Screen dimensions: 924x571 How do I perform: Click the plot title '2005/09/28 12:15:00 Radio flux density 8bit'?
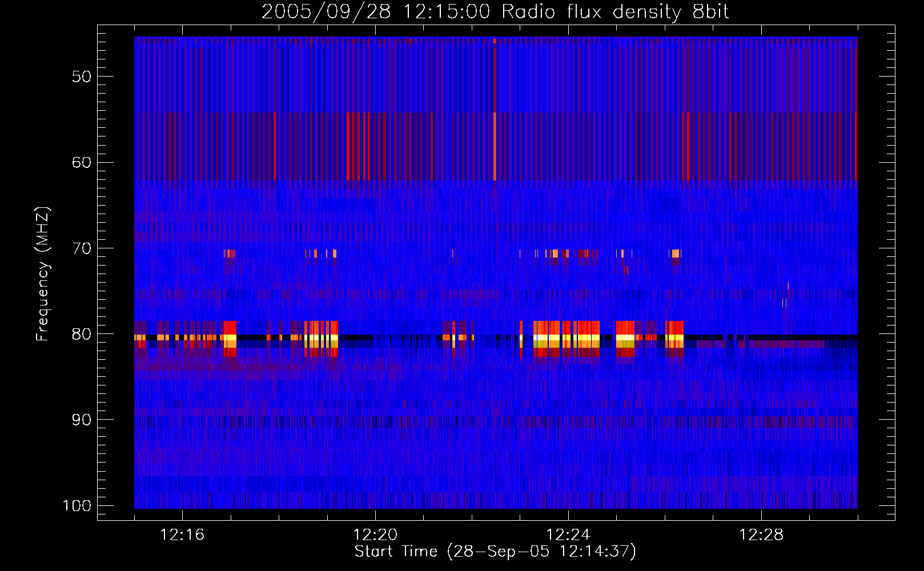click(496, 12)
